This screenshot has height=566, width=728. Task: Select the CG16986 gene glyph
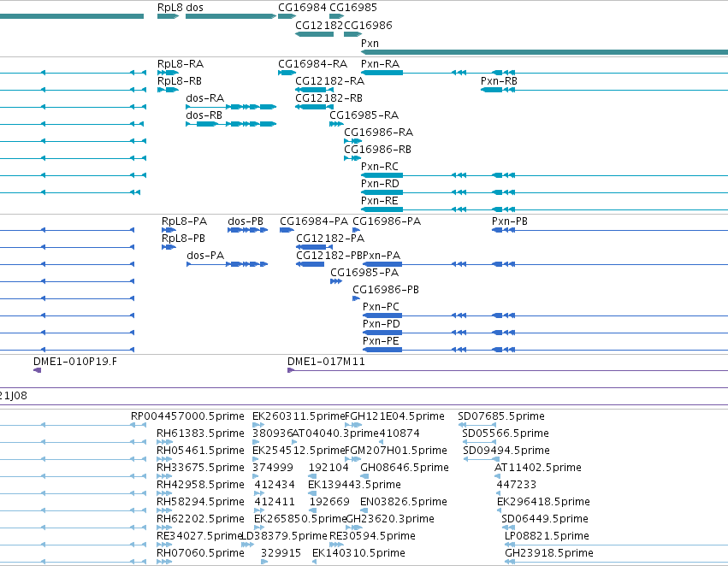pos(352,34)
